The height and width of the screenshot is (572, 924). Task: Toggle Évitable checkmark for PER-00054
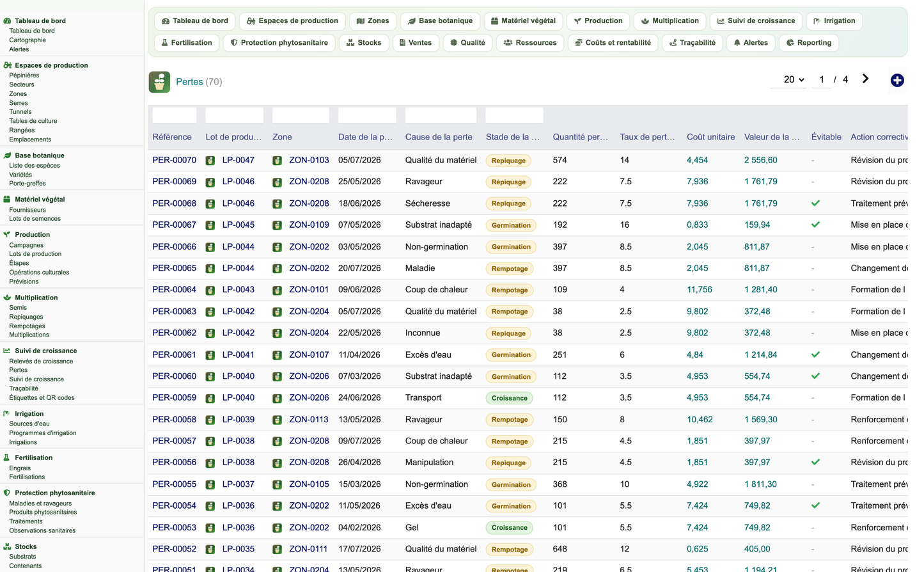(x=815, y=505)
